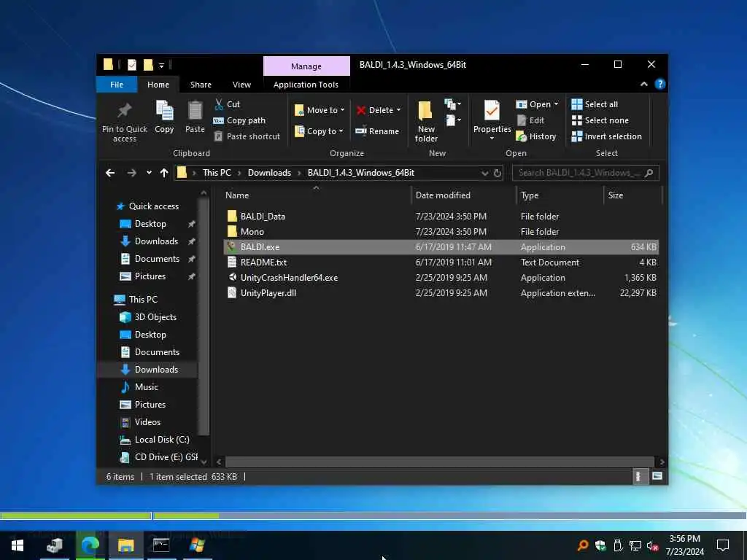The width and height of the screenshot is (747, 560).
Task: Open the Windows Start menu
Action: [x=18, y=545]
